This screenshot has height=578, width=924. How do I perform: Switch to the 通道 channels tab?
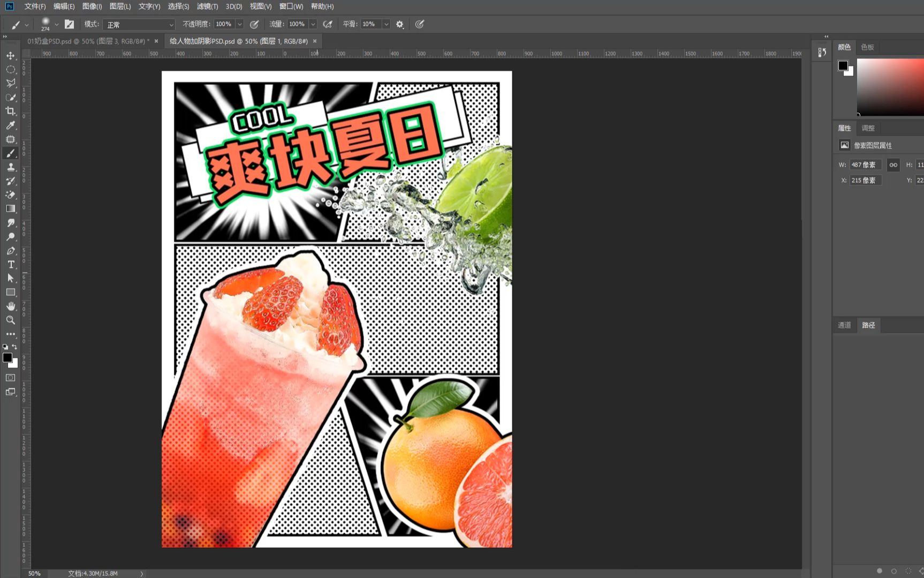pos(844,325)
